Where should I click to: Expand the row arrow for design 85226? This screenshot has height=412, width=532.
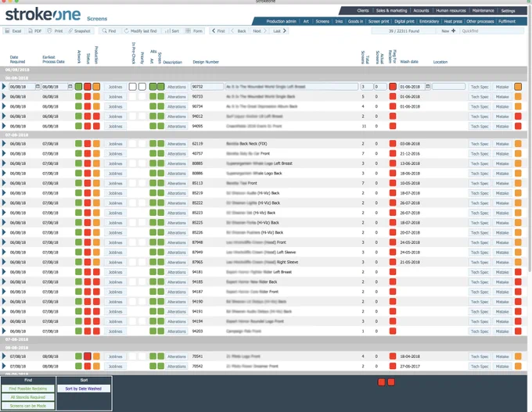click(x=4, y=232)
